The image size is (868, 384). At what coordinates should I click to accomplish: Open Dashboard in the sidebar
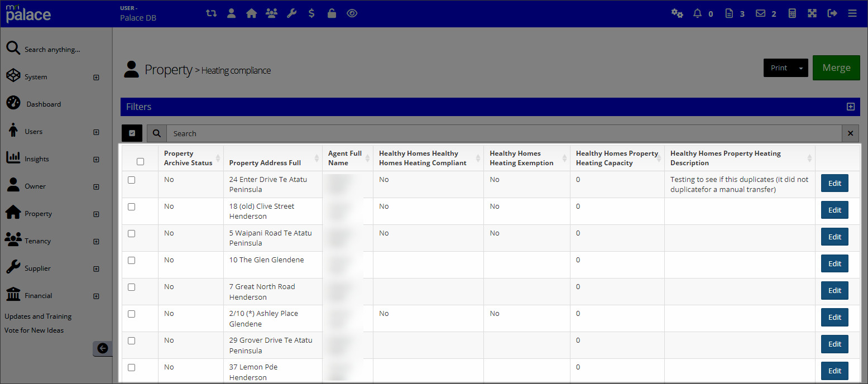pos(44,104)
